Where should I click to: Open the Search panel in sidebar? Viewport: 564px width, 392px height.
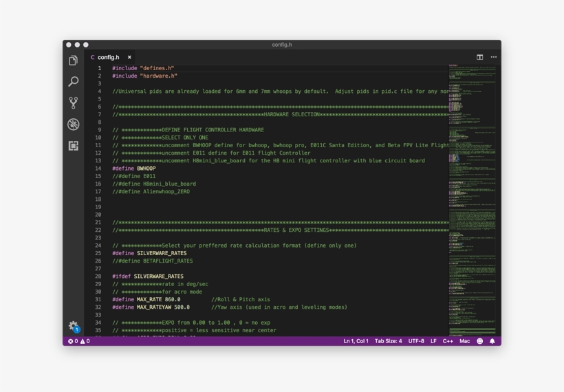tap(74, 82)
